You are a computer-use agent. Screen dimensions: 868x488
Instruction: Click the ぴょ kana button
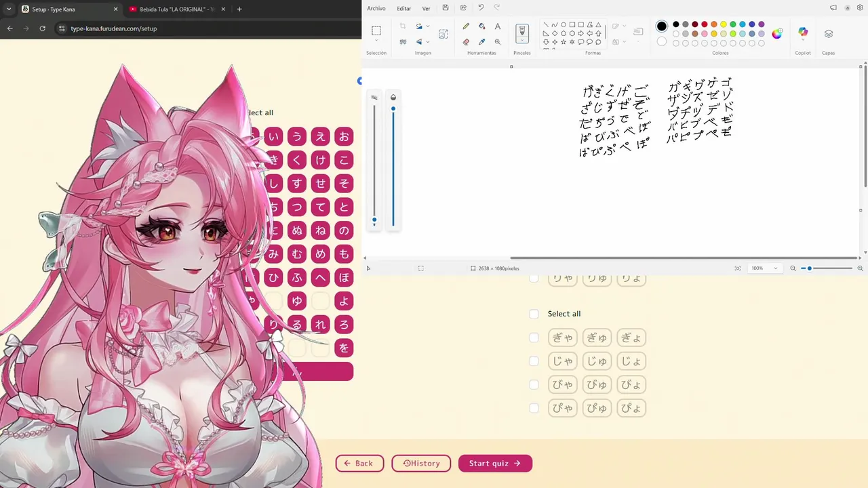click(631, 409)
